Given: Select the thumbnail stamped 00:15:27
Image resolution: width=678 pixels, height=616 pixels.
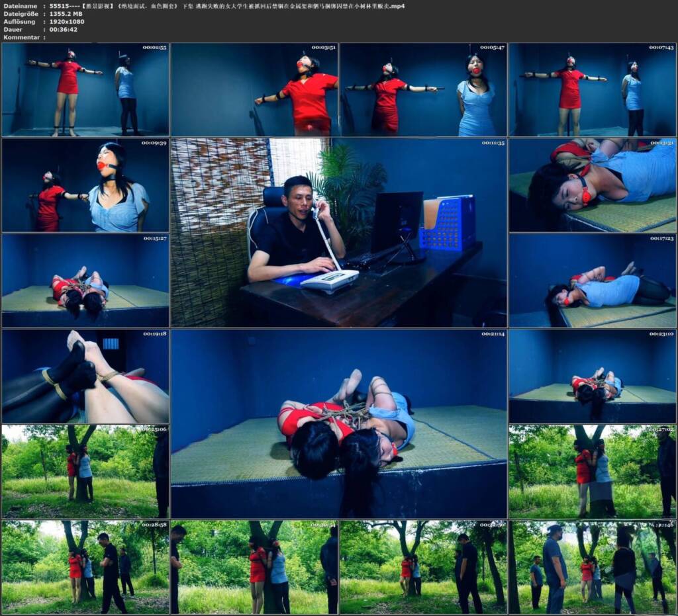Looking at the screenshot, I should [85, 281].
